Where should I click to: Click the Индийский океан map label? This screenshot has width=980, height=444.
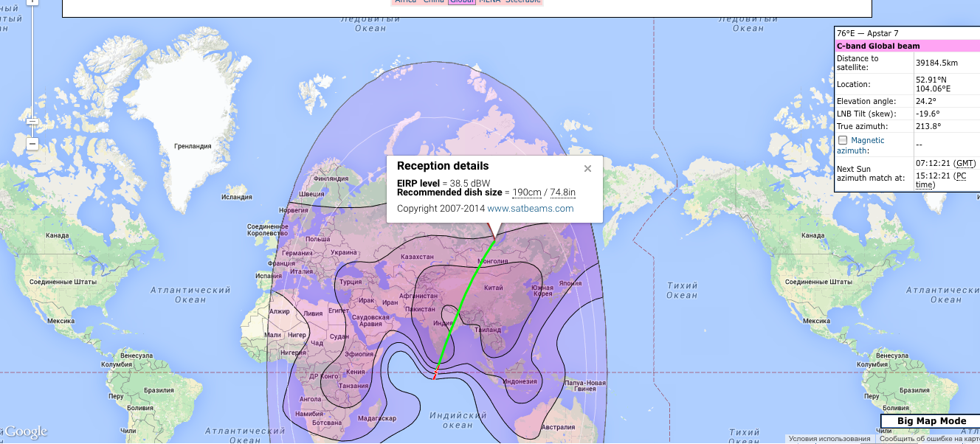(x=457, y=420)
